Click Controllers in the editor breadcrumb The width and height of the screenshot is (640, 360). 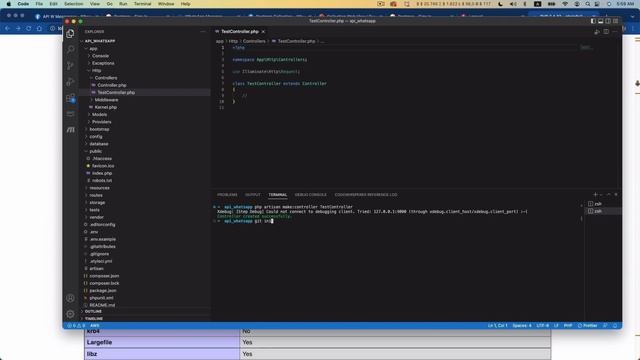click(x=254, y=41)
